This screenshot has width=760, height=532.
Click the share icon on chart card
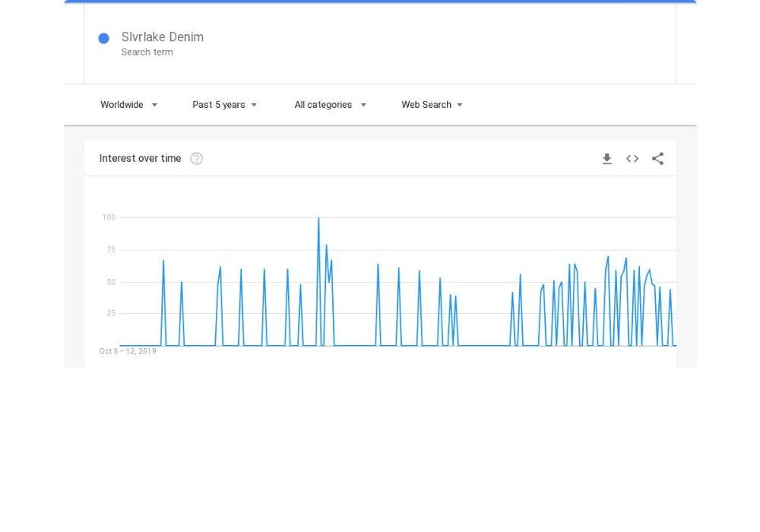click(658, 159)
